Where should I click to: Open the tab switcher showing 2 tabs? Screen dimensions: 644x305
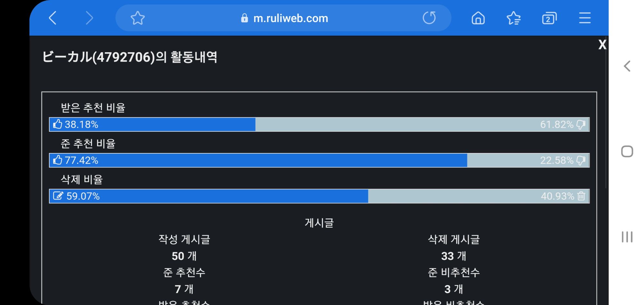coord(549,18)
